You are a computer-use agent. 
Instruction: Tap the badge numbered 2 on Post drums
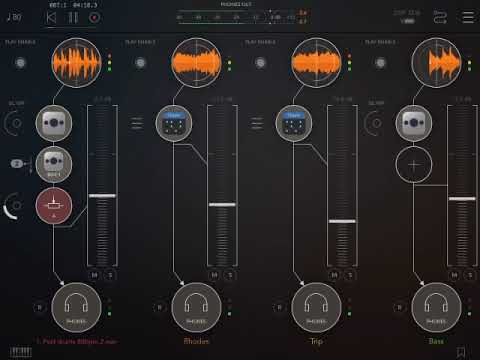tap(17, 164)
